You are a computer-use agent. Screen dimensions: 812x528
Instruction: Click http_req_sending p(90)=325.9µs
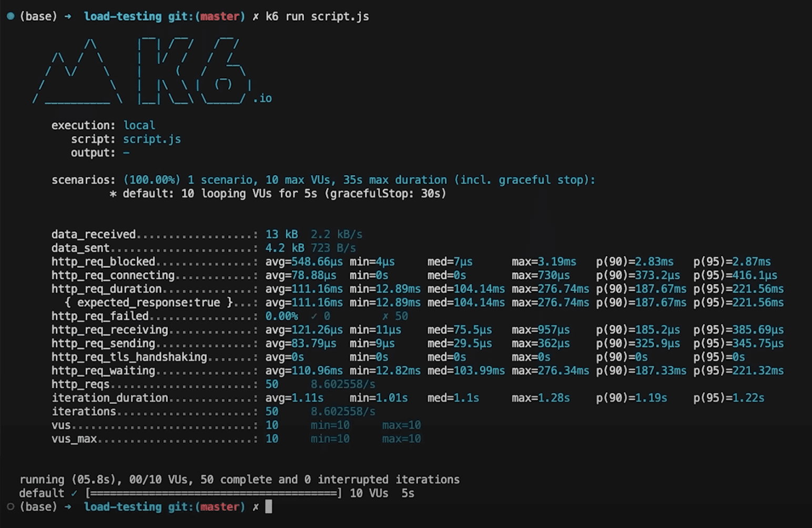638,343
